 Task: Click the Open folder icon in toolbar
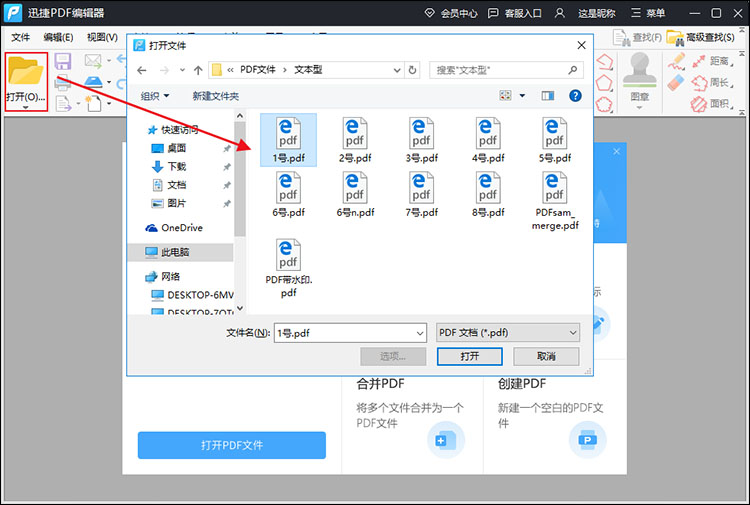(x=26, y=71)
